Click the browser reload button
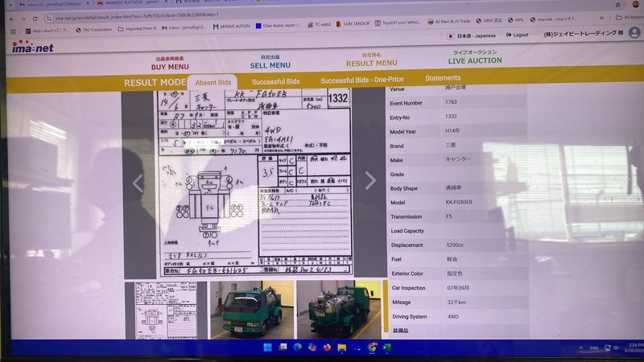The width and height of the screenshot is (644, 362). [34, 18]
